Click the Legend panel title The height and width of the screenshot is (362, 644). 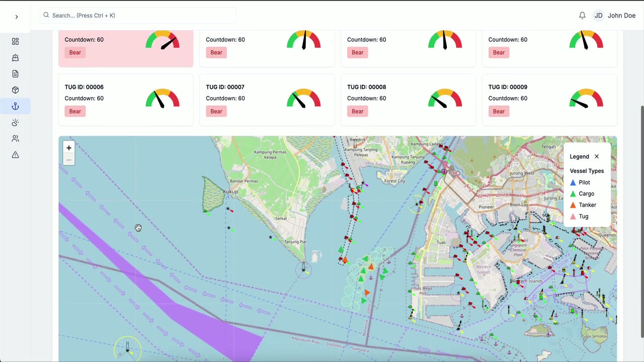tap(580, 156)
